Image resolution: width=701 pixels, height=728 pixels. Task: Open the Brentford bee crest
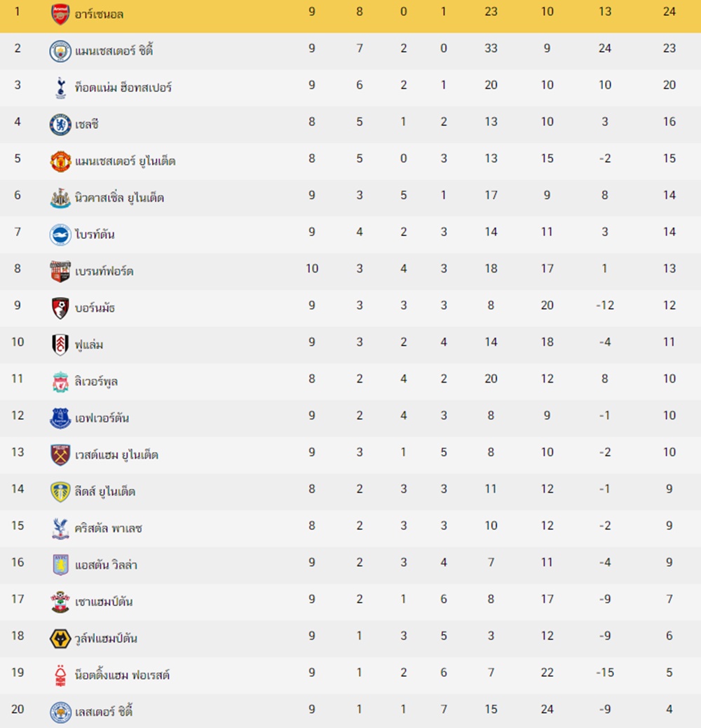[60, 271]
